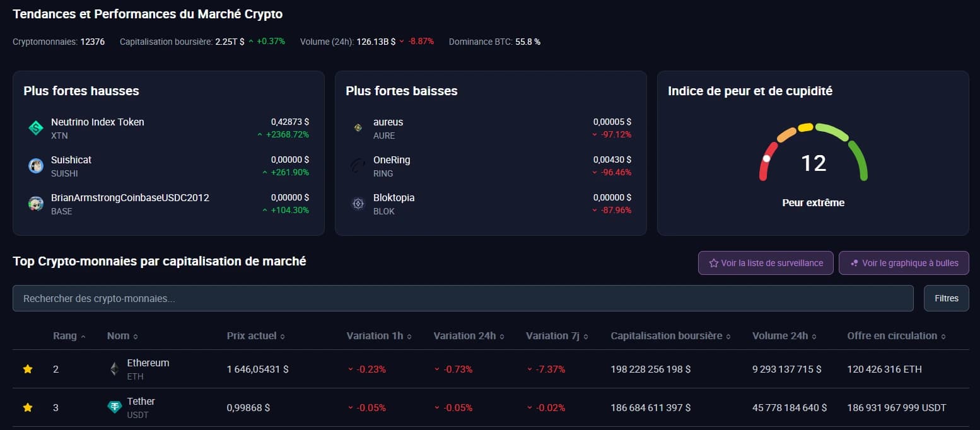Screen dimensions: 980x430
Task: Click the Ethereum diamond logo icon
Action: 114,369
